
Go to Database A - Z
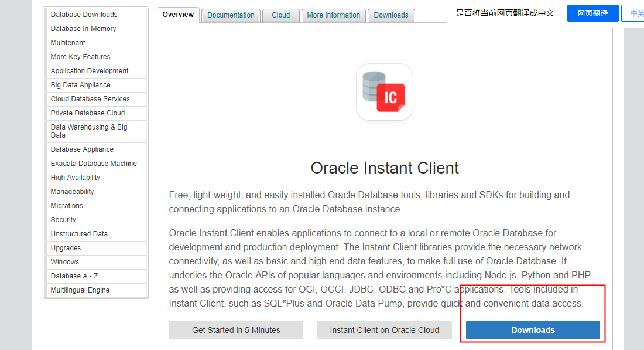click(96, 276)
